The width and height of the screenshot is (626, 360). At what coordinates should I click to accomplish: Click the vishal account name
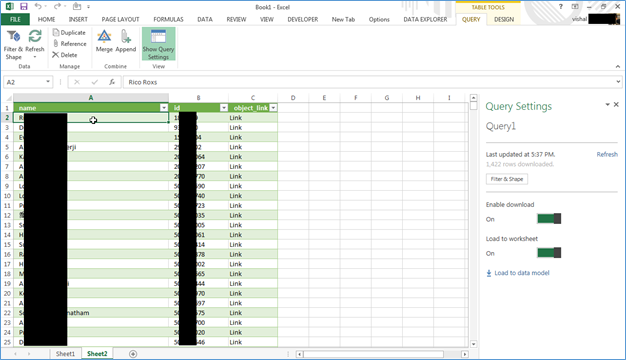579,19
